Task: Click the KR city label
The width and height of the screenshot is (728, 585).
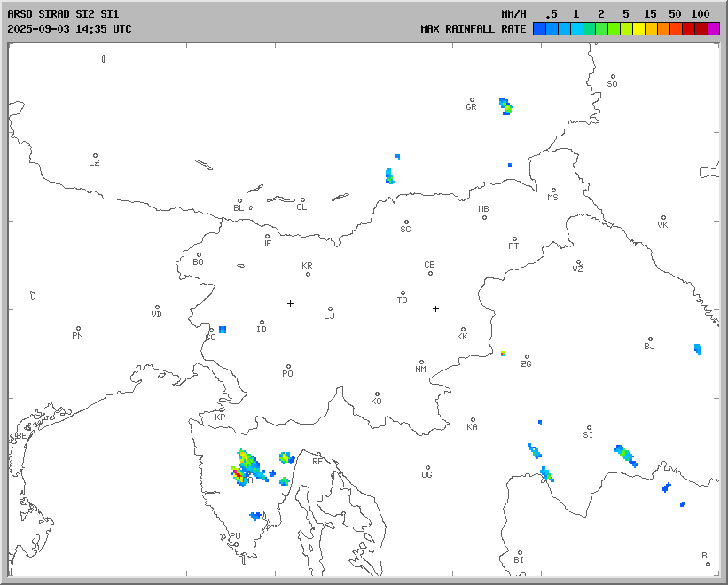Action: click(307, 266)
